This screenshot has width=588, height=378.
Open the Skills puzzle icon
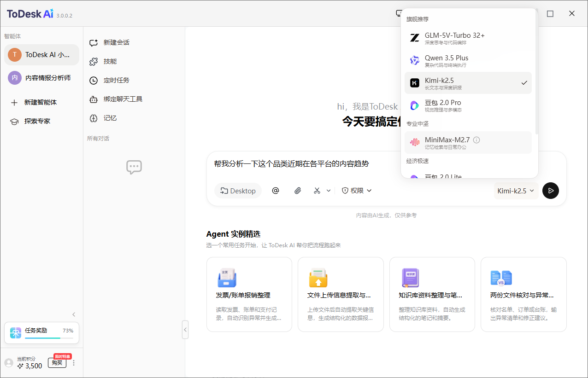[94, 61]
